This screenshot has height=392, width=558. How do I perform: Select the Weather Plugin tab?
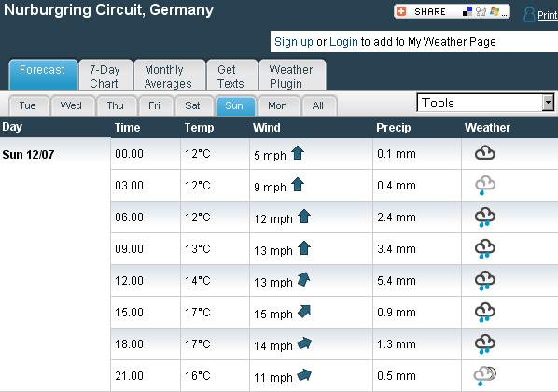[292, 75]
